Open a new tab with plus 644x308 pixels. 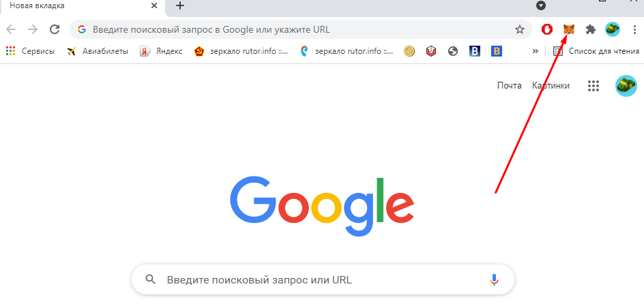[x=180, y=5]
